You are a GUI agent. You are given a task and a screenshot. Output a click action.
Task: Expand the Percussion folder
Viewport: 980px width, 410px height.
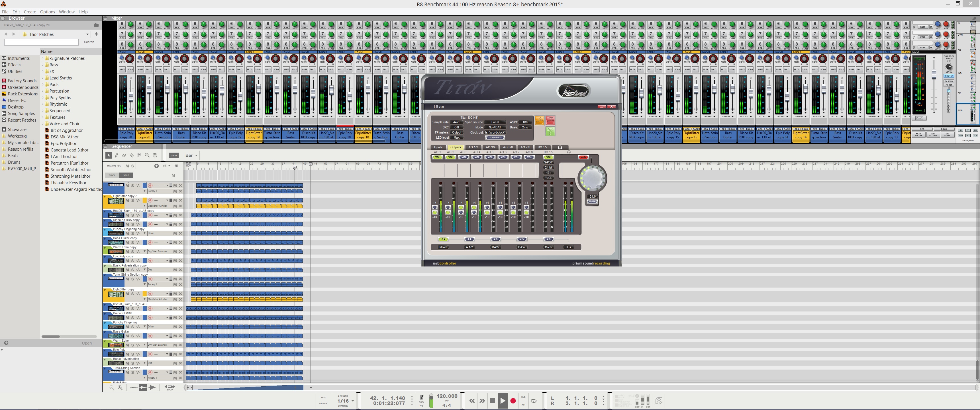click(43, 91)
